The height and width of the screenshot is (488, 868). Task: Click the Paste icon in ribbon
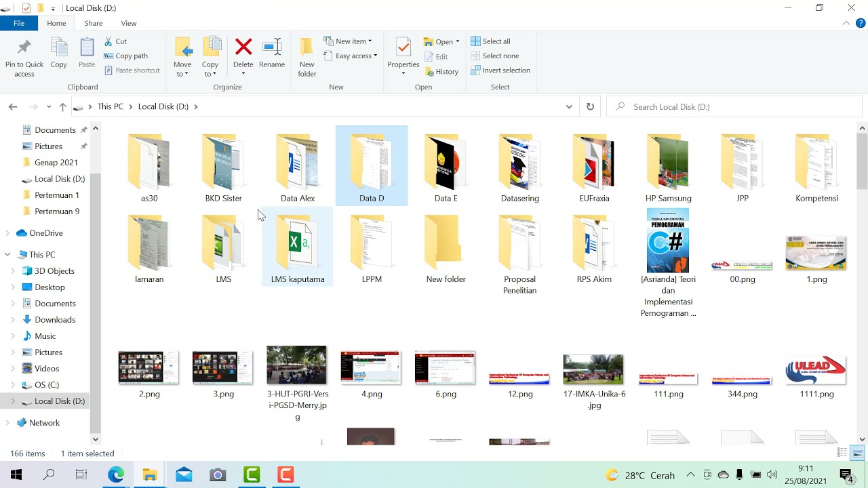[87, 47]
